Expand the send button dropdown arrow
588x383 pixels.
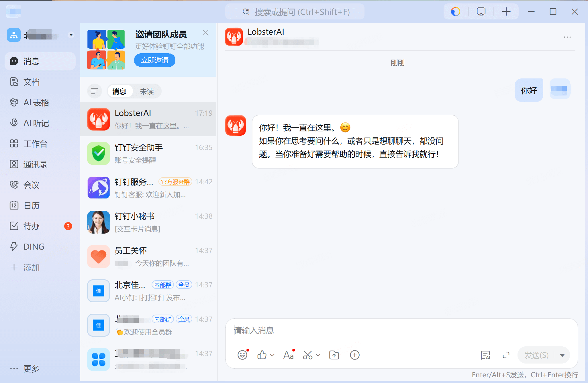pos(562,355)
